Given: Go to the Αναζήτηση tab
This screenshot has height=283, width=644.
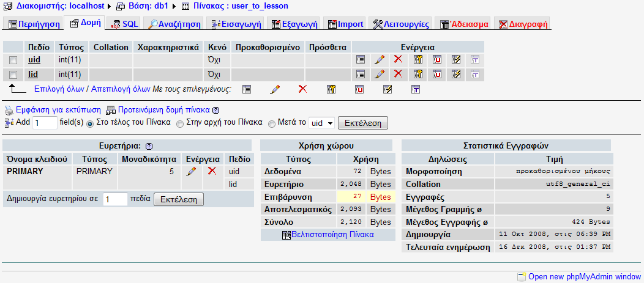Looking at the screenshot, I should coord(174,24).
